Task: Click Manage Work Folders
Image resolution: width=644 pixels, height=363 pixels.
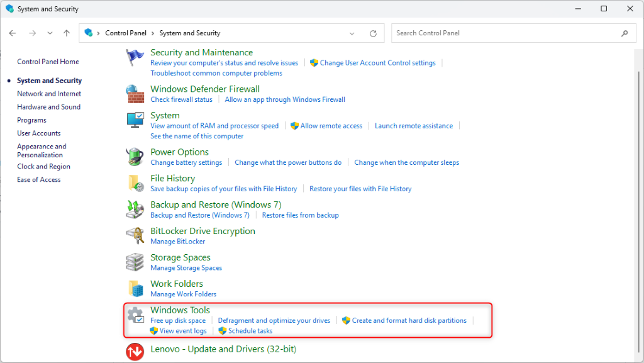Action: pyautogui.click(x=183, y=294)
